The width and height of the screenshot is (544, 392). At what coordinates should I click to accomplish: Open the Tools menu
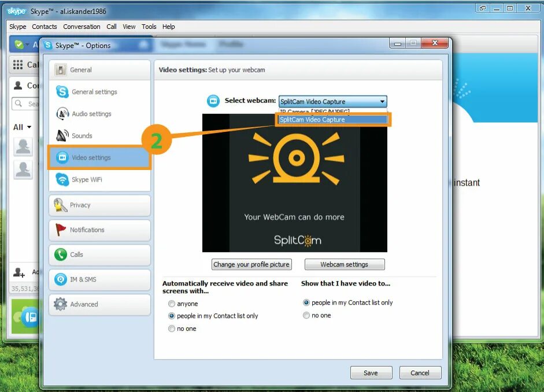(x=149, y=27)
